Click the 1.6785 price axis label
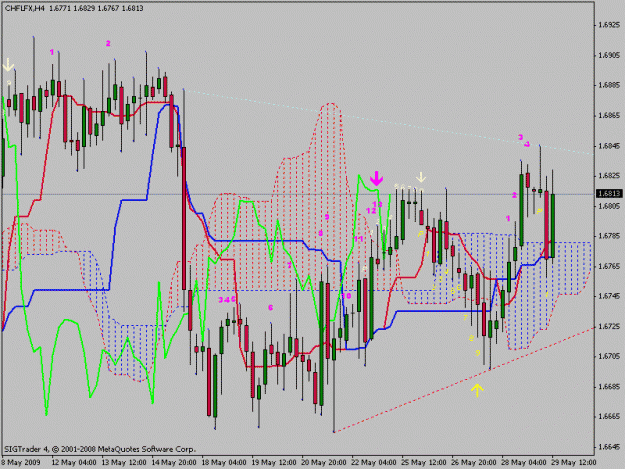The image size is (625, 469). [x=609, y=236]
